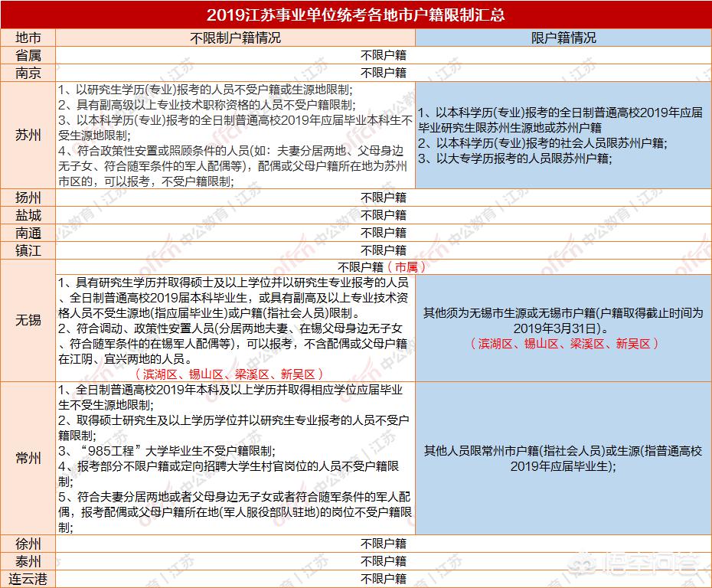Click the 盐城 row label
Screen dimensions: 712x588
[28, 215]
